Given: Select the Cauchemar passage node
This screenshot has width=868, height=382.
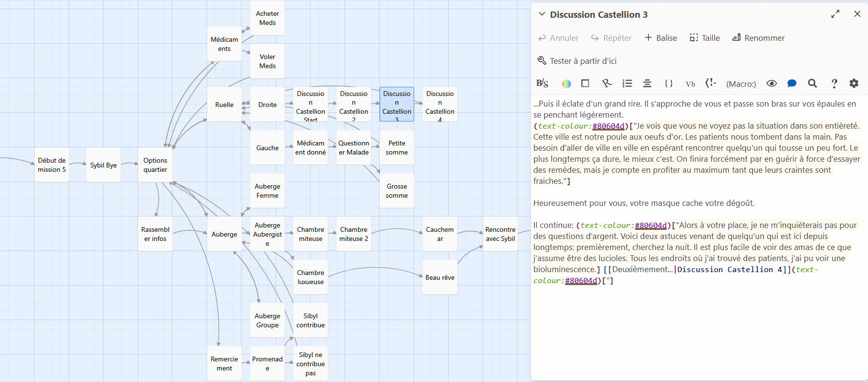Looking at the screenshot, I should 440,234.
